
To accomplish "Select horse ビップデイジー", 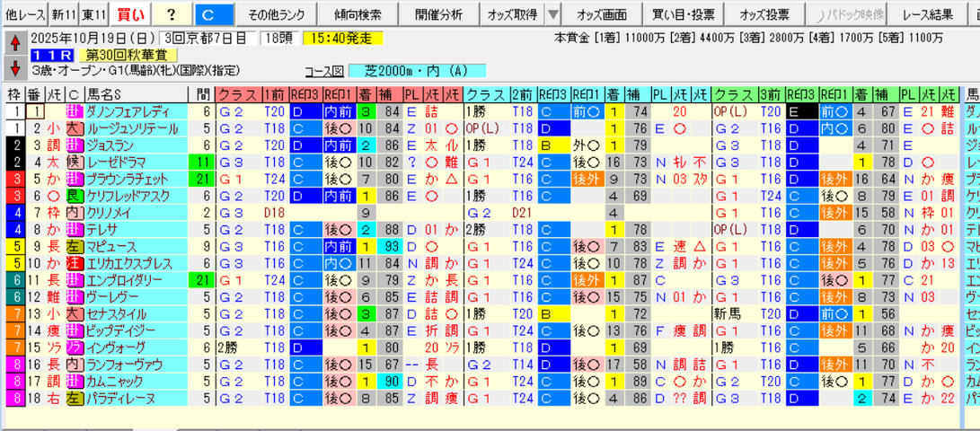I will [x=137, y=330].
